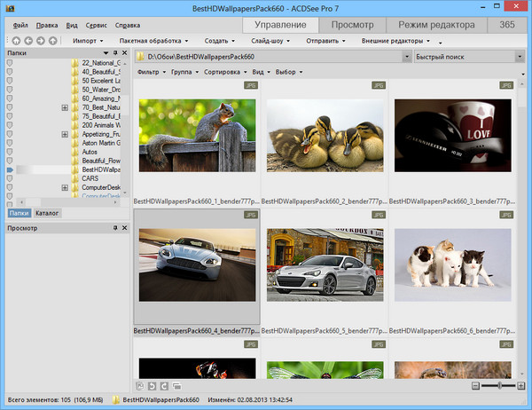Image resolution: width=532 pixels, height=410 pixels.
Task: Open the Фильтр dropdown menu
Action: (152, 71)
